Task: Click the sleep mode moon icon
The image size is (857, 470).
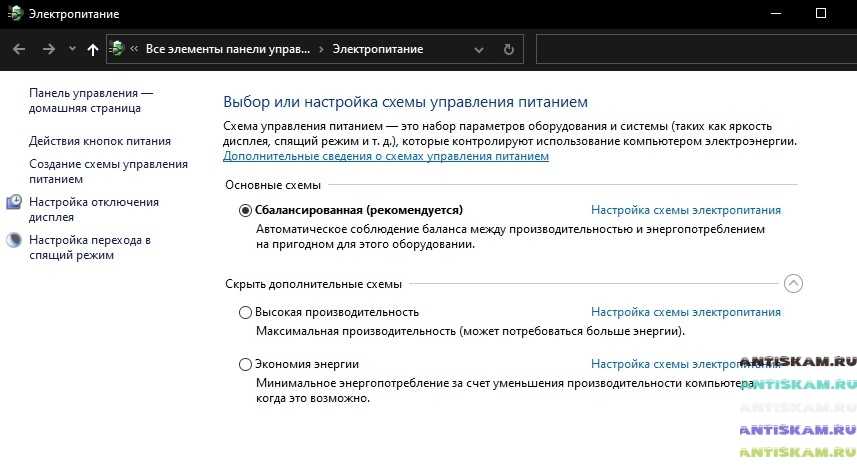Action: [14, 240]
